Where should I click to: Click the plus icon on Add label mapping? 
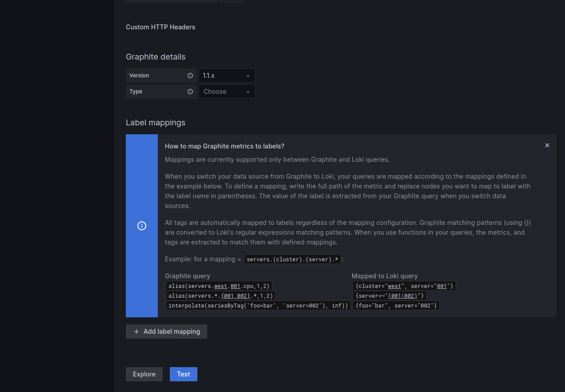(136, 332)
